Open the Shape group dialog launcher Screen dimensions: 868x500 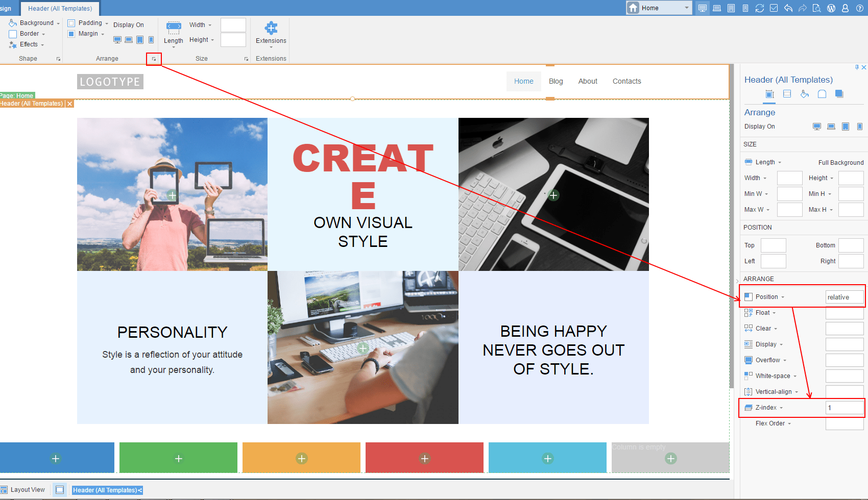(59, 59)
